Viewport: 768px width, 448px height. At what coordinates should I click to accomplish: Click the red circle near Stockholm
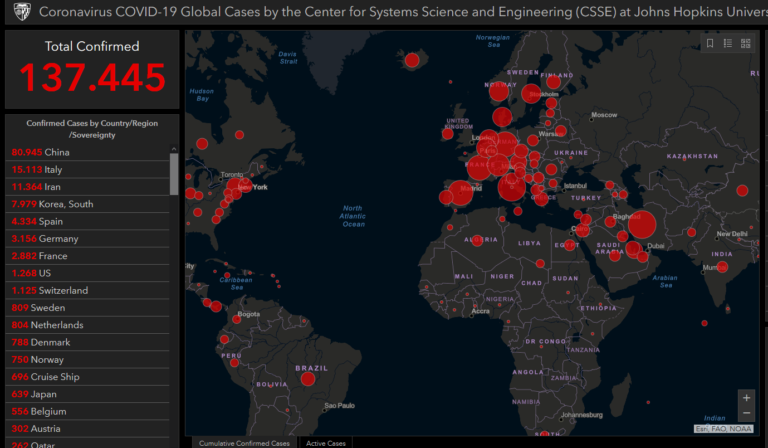coord(531,94)
